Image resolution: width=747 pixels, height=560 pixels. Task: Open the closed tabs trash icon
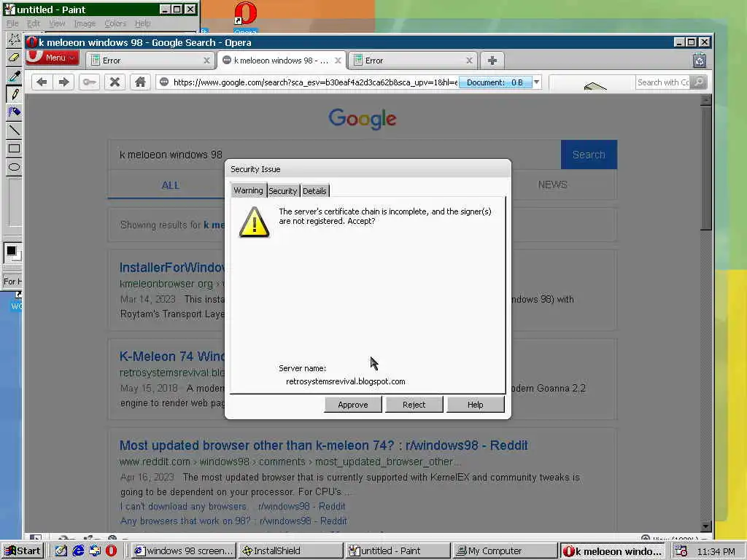tap(700, 60)
